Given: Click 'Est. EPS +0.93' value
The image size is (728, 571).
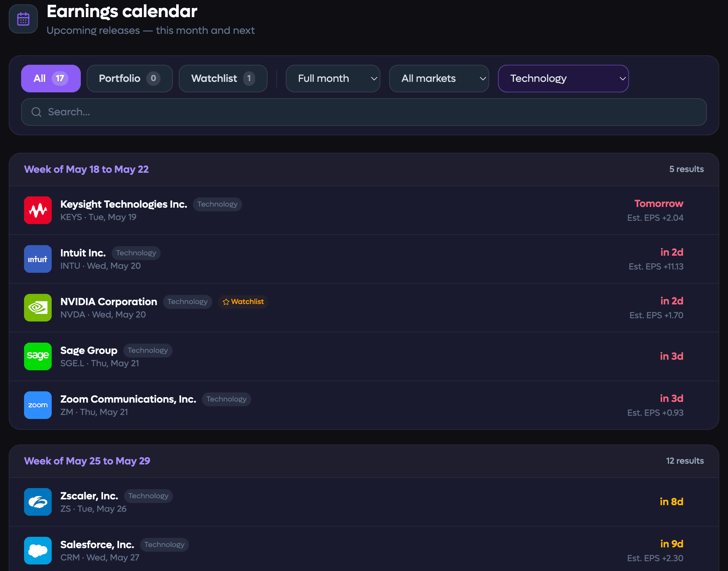Looking at the screenshot, I should (655, 413).
